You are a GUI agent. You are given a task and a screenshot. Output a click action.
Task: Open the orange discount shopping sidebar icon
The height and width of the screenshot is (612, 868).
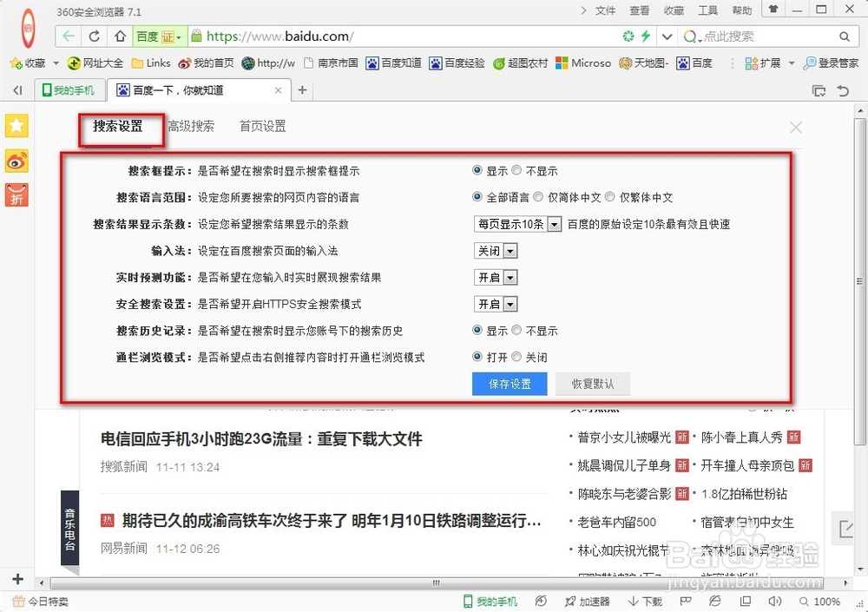pos(16,195)
